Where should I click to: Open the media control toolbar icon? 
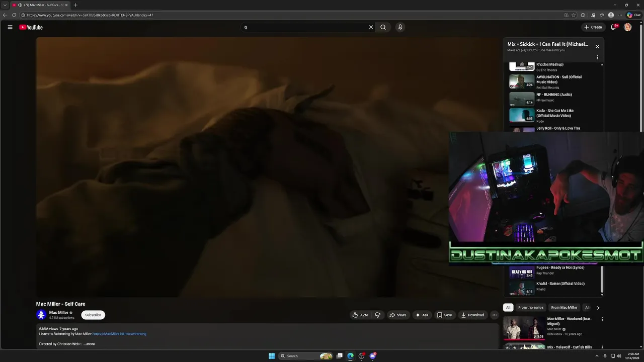[593, 15]
